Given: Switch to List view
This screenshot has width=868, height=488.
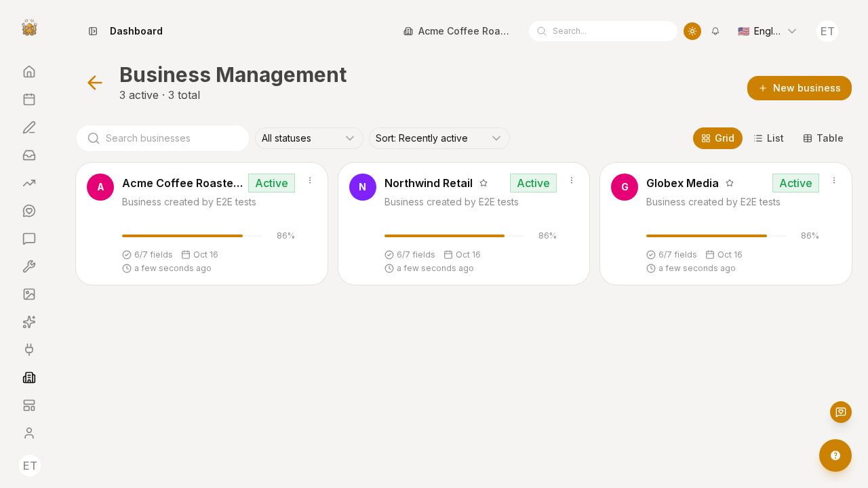Looking at the screenshot, I should [768, 138].
